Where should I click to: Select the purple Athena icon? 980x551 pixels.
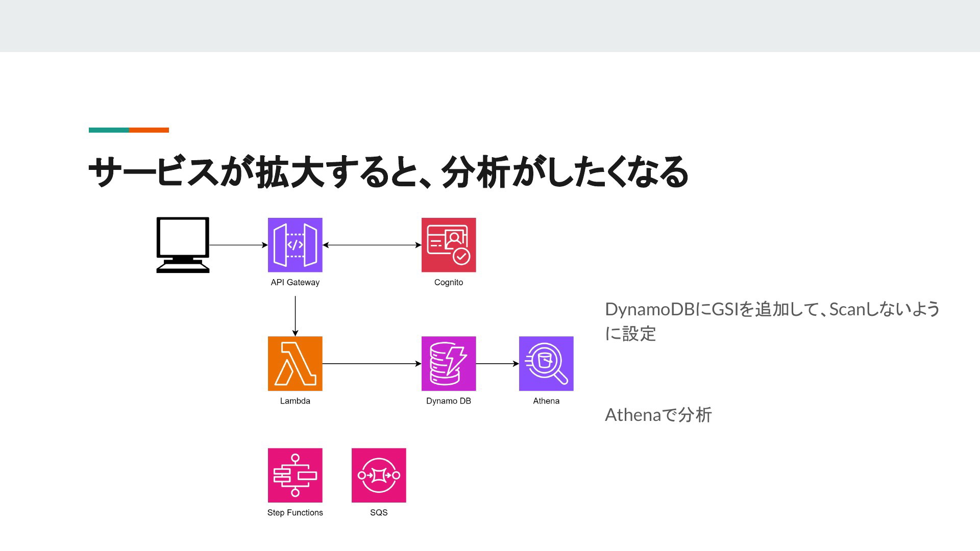[x=546, y=364]
